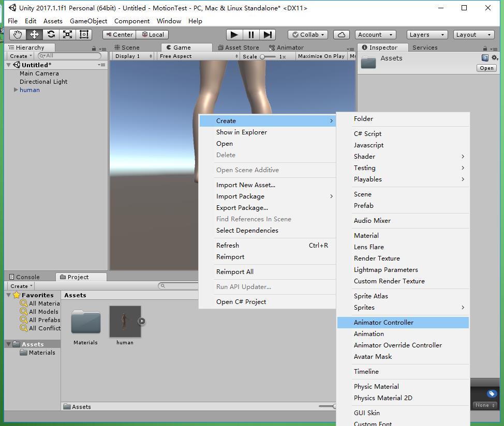Open the asset label tag icon

click(492, 393)
